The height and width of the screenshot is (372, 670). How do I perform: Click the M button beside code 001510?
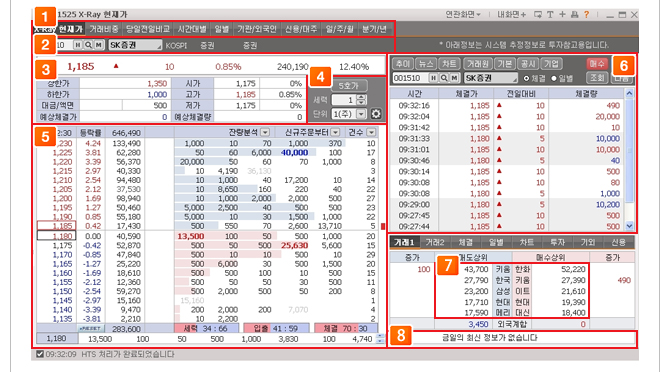click(454, 78)
